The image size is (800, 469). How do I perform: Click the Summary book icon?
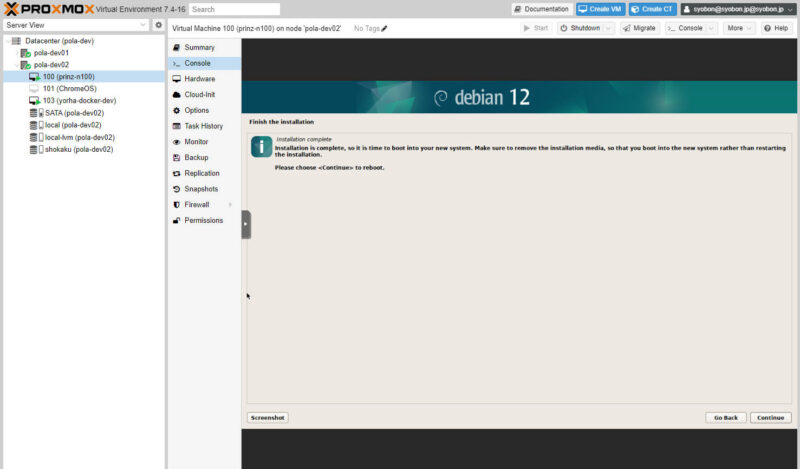tap(177, 47)
